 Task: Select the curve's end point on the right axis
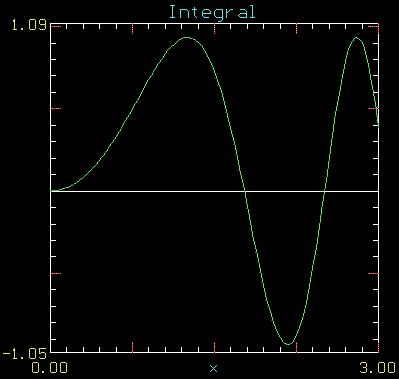coord(378,125)
